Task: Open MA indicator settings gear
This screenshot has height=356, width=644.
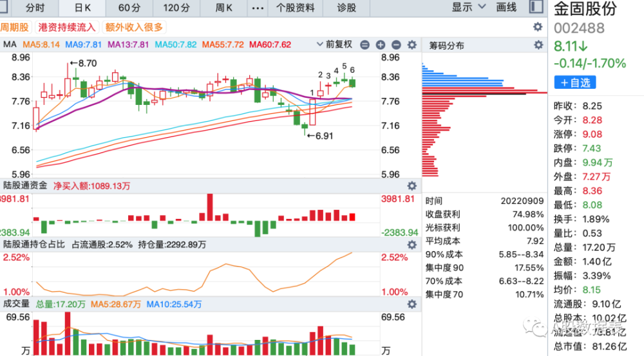Action: coord(412,45)
